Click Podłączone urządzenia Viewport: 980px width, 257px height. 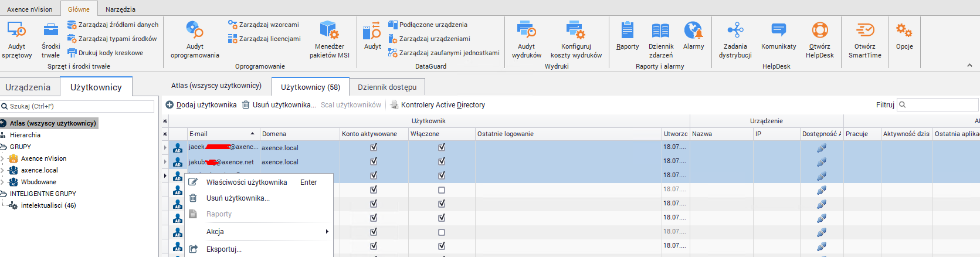pyautogui.click(x=428, y=25)
